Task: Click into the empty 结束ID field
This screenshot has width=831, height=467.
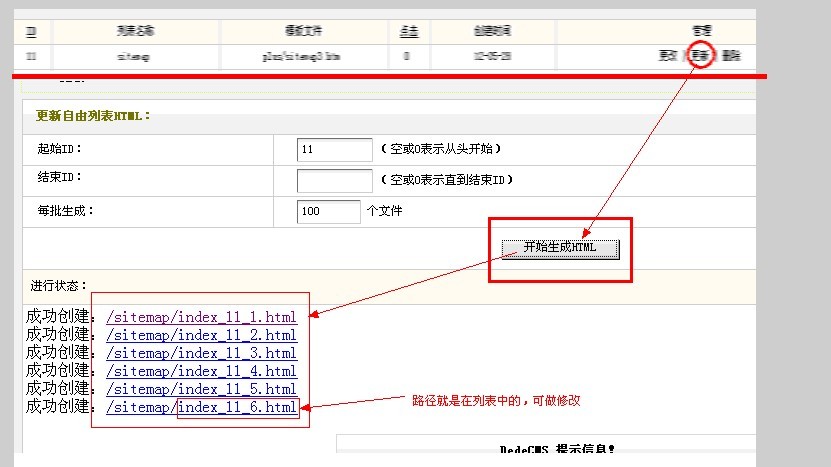Action: click(335, 181)
